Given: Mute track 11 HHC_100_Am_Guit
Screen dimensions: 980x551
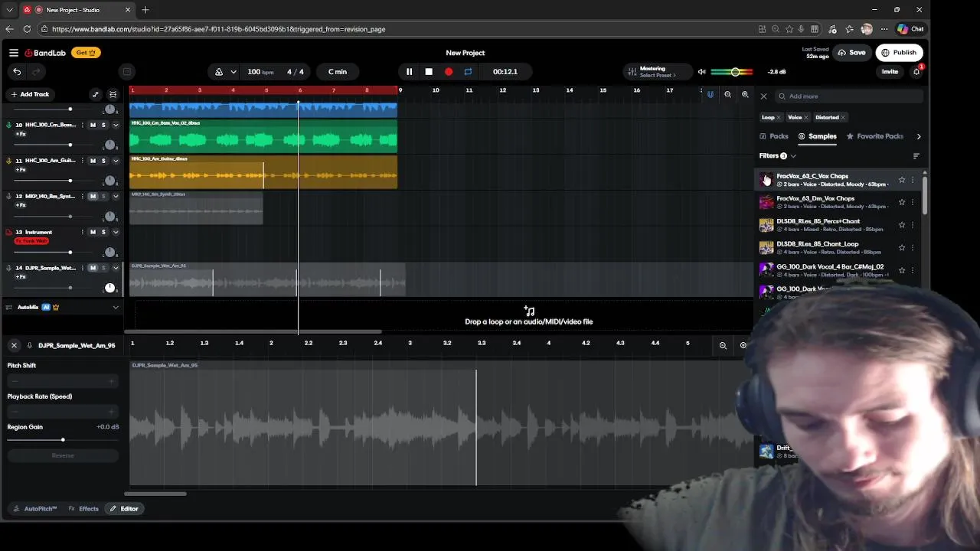Looking at the screenshot, I should (93, 161).
